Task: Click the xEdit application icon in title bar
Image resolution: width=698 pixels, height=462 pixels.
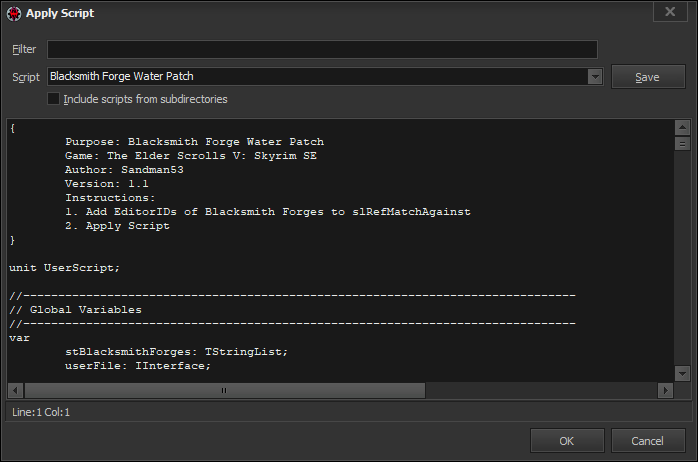Action: pyautogui.click(x=14, y=14)
